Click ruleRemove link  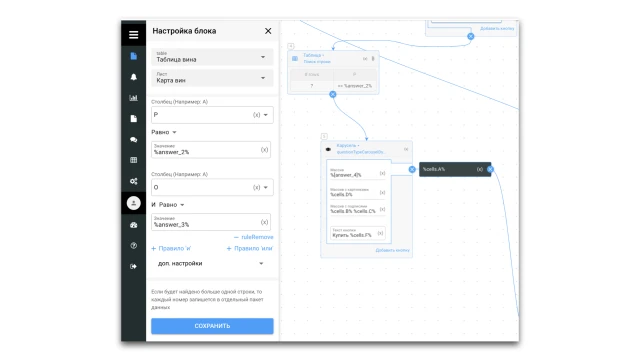pos(253,237)
